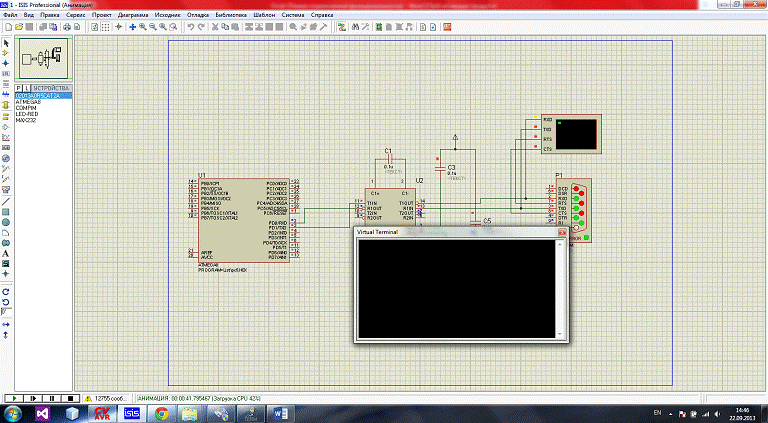Select ATMEGA8 in the devices list
Screen dimensions: 768x423
click(x=28, y=102)
